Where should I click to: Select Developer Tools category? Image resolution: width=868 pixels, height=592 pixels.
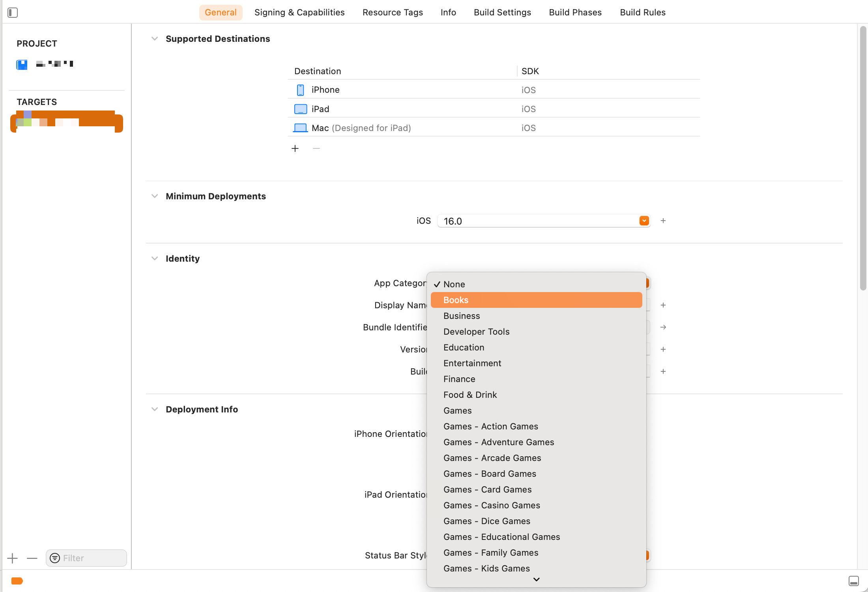(x=476, y=332)
